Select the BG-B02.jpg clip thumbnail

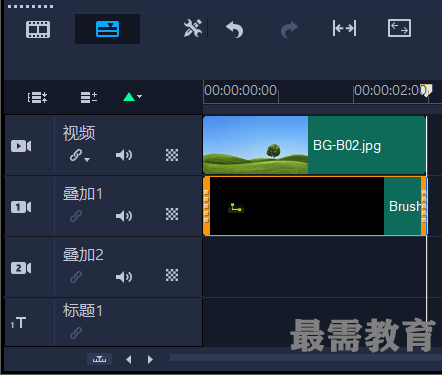pos(256,145)
